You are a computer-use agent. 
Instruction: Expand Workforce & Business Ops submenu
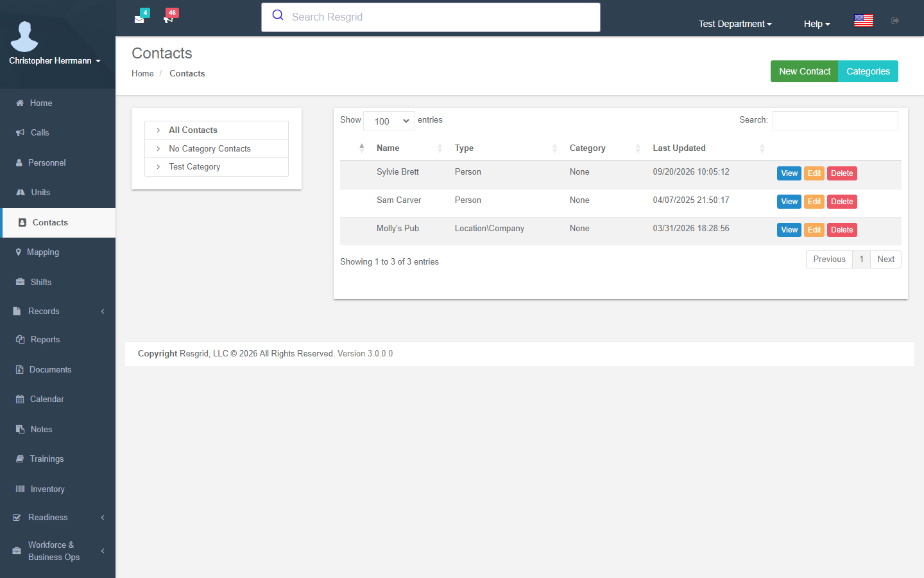(x=58, y=551)
